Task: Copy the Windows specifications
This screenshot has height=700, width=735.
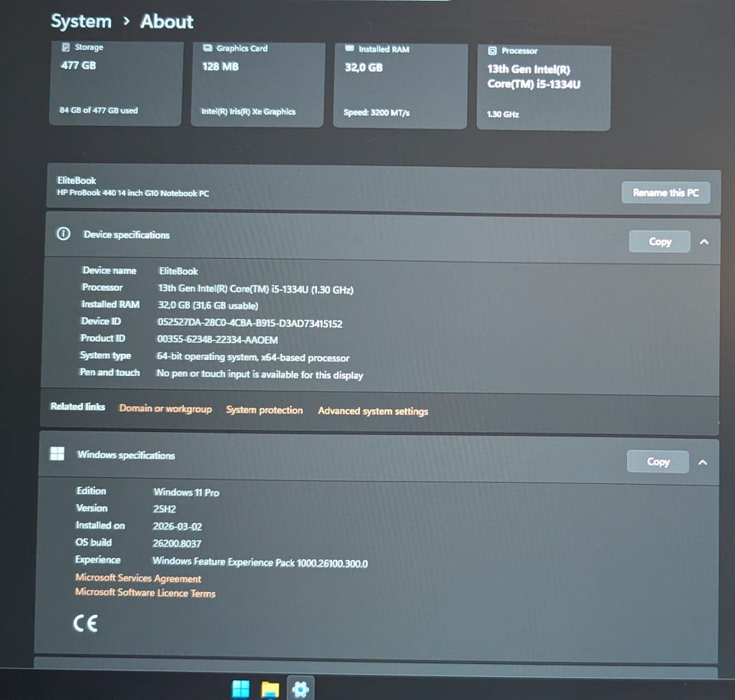Action: point(658,462)
